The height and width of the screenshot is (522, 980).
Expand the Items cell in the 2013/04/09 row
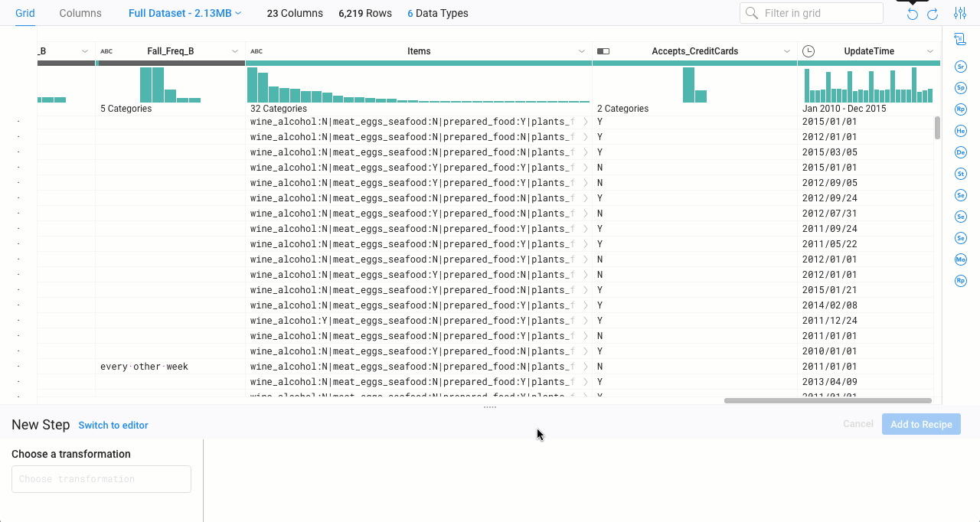pos(586,382)
